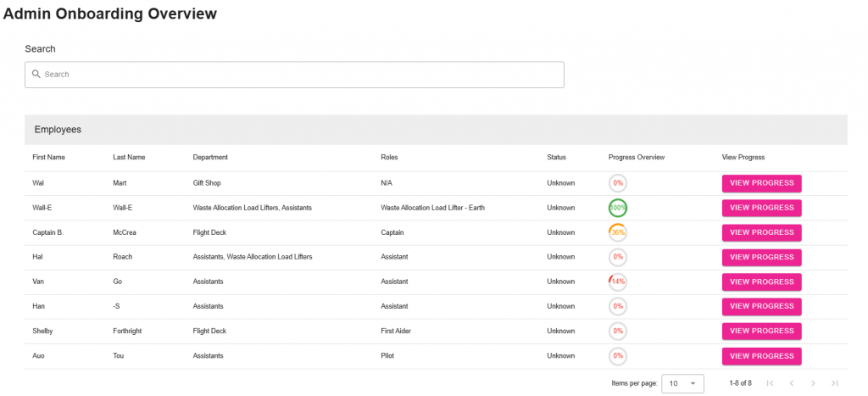The width and height of the screenshot is (868, 396).
Task: Click into the Search text field
Action: click(x=297, y=75)
